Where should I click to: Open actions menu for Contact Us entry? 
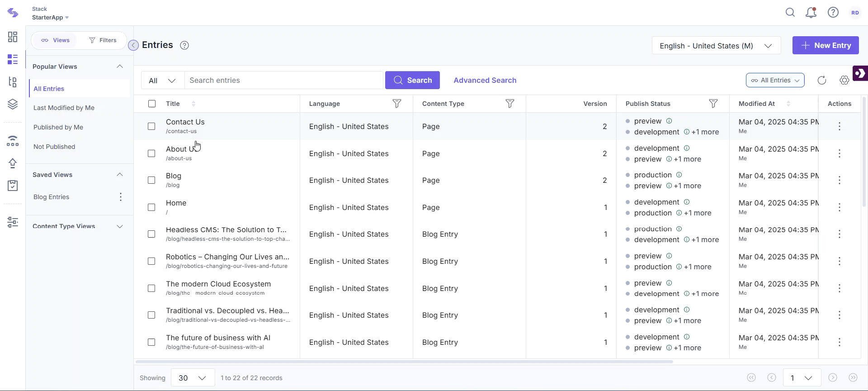[x=839, y=127]
